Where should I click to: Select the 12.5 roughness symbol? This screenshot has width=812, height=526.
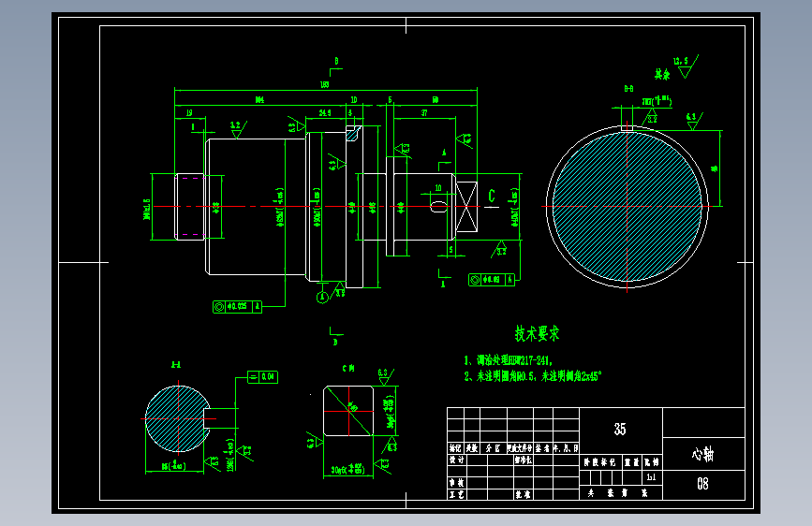click(686, 66)
